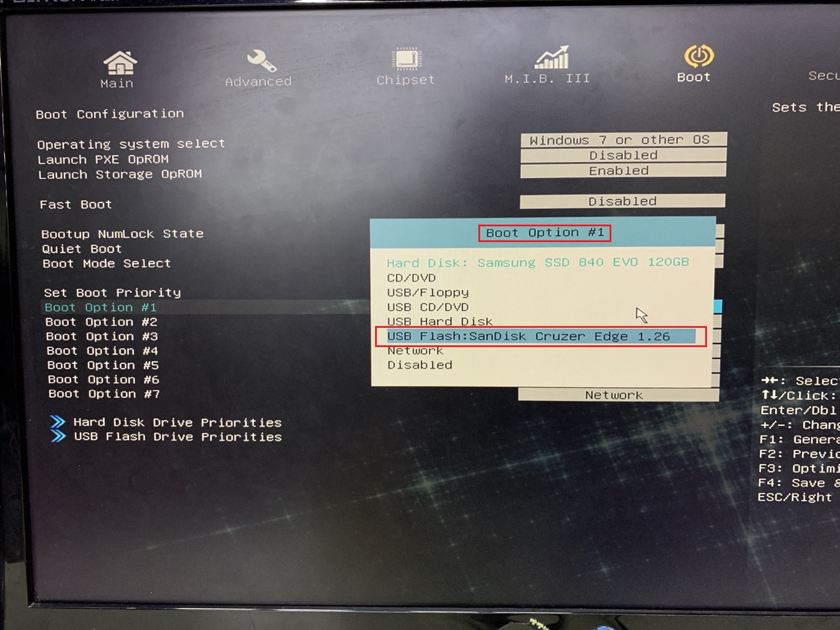
Task: Choose USB/Floppy in boot option list
Action: pos(428,292)
